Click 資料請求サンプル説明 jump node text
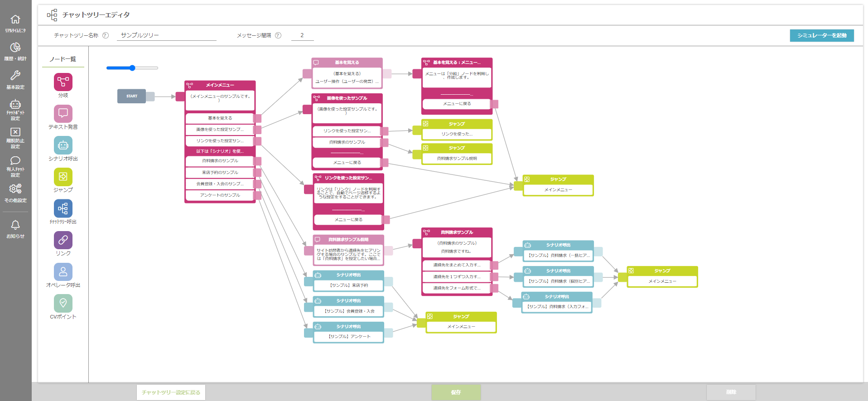This screenshot has width=868, height=401. click(457, 159)
